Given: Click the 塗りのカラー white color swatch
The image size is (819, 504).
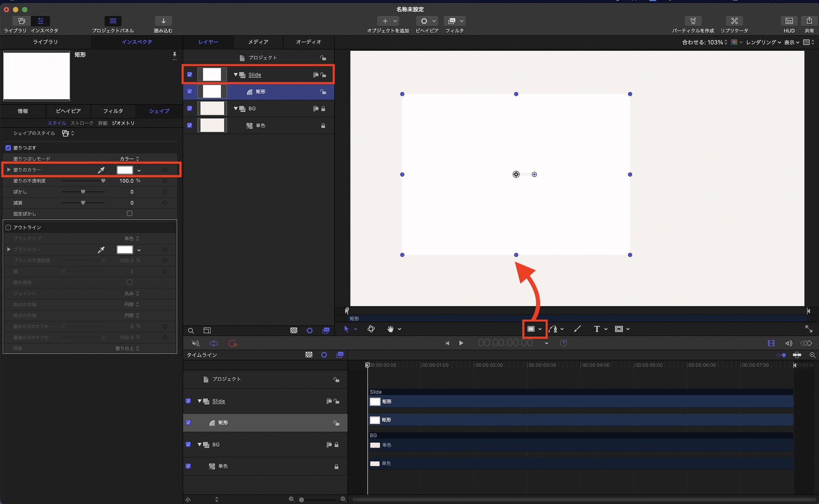Looking at the screenshot, I should pos(125,170).
